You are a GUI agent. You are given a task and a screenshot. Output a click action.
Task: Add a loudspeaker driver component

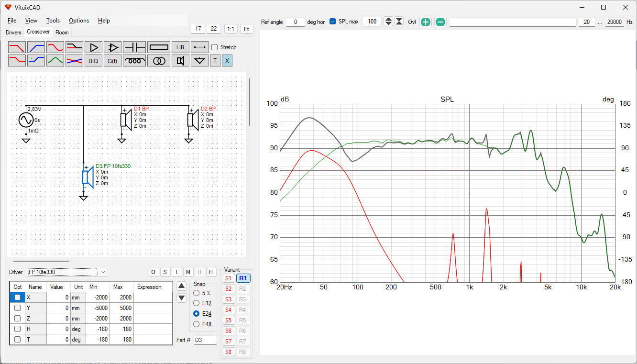coord(180,61)
